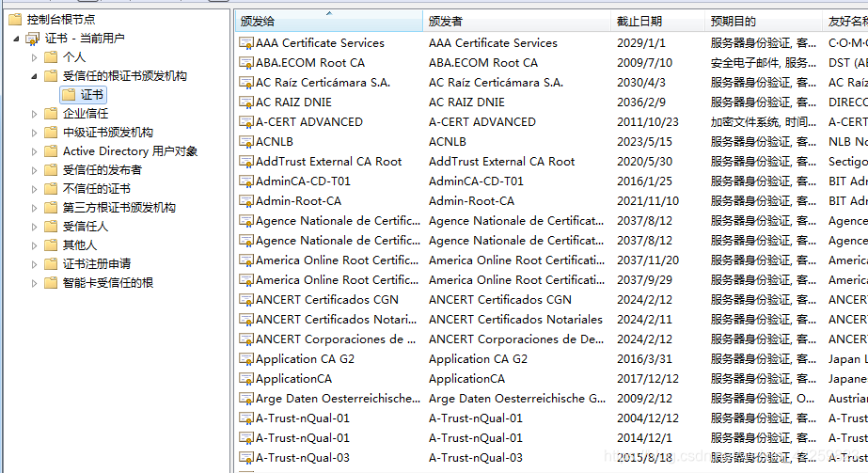The image size is (868, 473).
Task: Click certificate icon for ANCERT Certificados CGN
Action: 245,300
